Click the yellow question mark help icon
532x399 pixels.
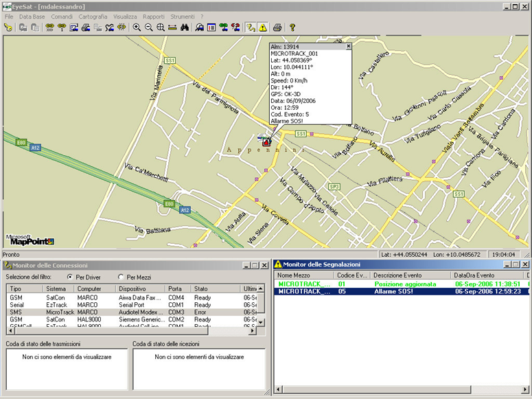coord(292,27)
